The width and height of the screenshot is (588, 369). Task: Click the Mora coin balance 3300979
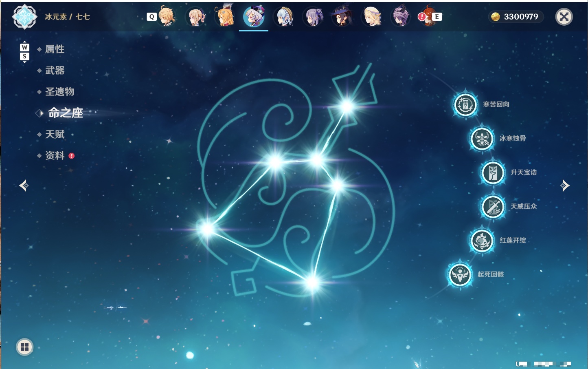[x=516, y=17]
